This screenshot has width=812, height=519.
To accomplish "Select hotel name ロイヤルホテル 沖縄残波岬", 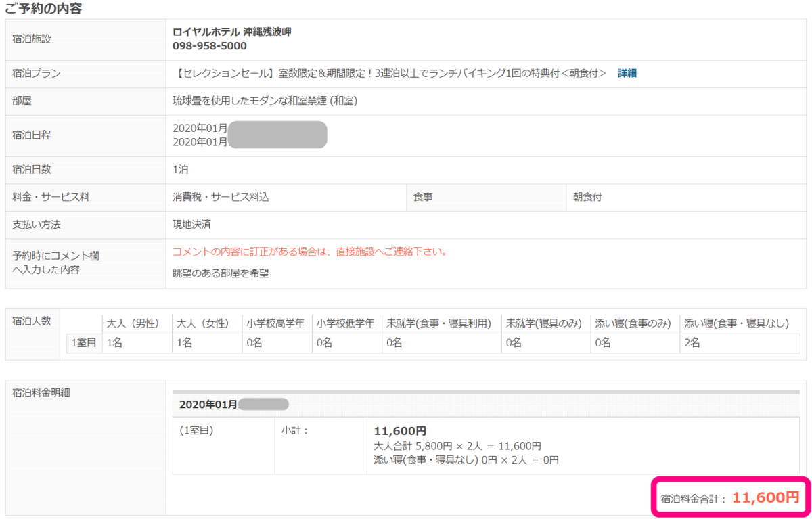I will click(232, 32).
